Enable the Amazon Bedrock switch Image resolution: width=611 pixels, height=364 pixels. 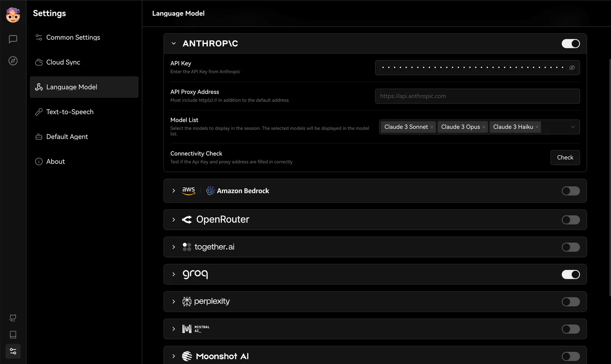click(x=571, y=191)
